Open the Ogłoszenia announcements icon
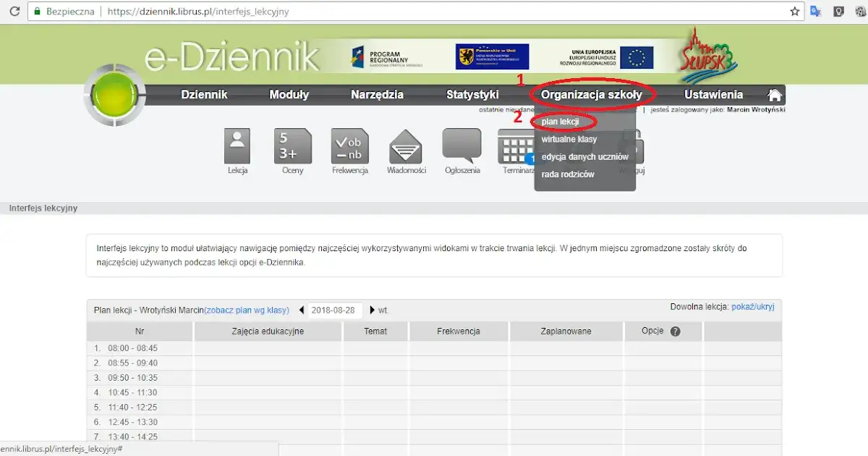 pyautogui.click(x=461, y=145)
